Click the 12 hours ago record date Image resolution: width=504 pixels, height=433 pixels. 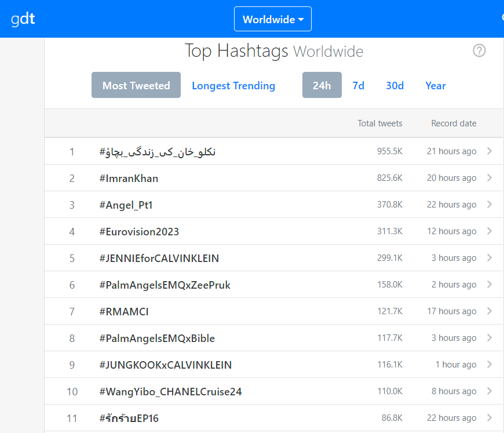point(451,231)
